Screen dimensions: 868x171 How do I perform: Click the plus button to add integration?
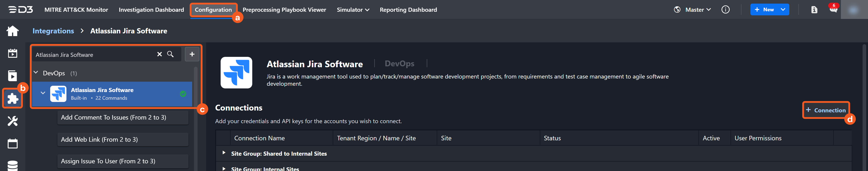(x=192, y=54)
